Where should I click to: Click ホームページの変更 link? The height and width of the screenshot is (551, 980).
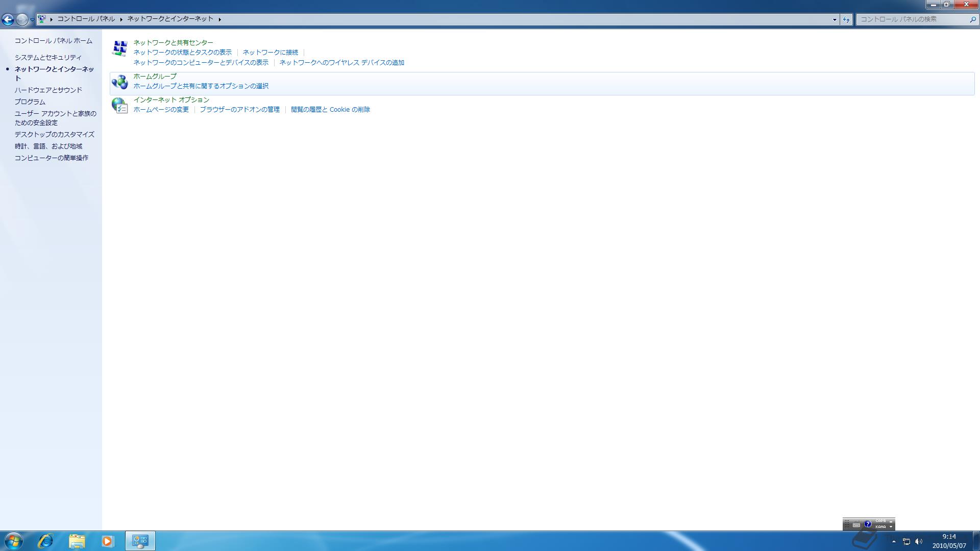161,110
